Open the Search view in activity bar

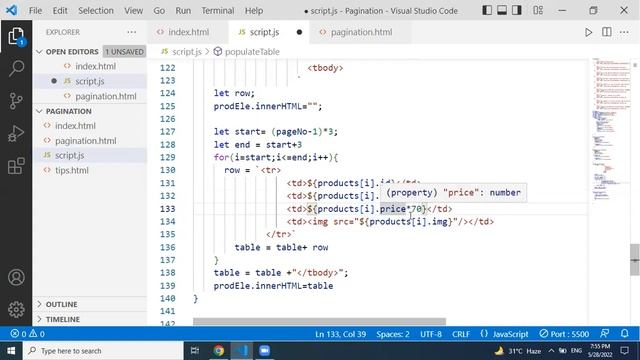click(16, 68)
